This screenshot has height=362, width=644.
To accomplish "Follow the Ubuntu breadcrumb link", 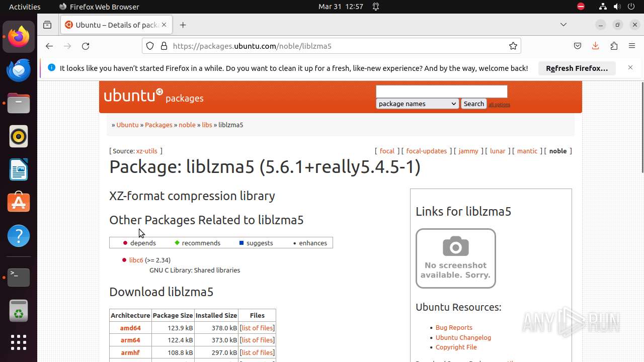I will (127, 125).
